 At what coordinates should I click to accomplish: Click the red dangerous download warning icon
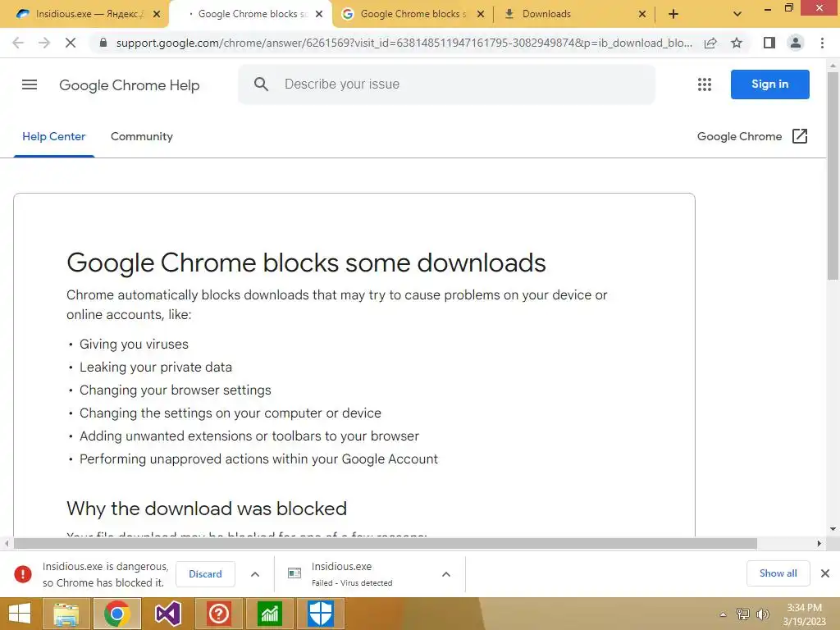(x=23, y=573)
